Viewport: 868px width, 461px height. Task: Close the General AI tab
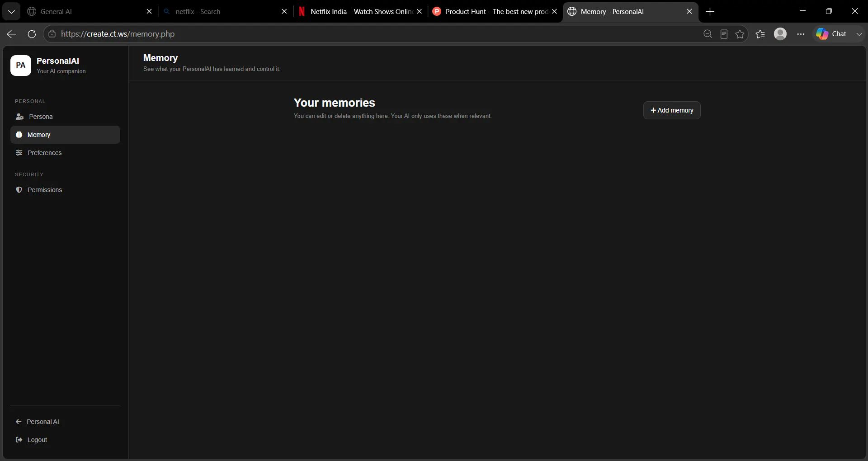click(x=149, y=12)
